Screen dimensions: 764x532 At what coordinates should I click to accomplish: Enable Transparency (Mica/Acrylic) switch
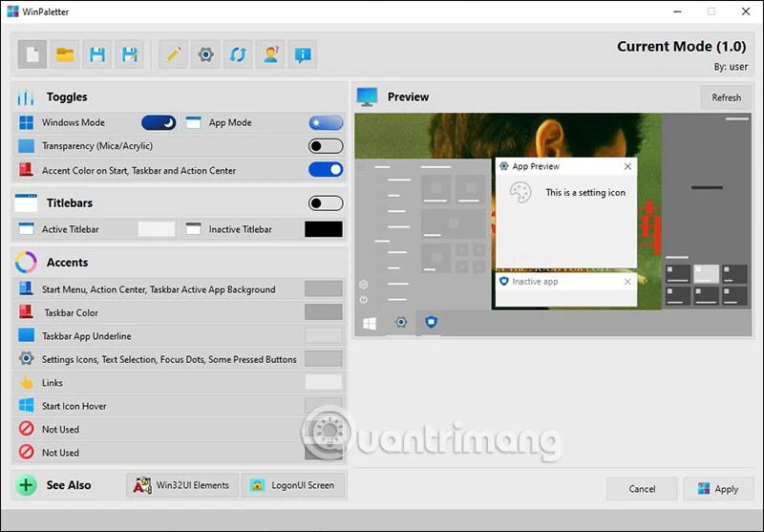coord(326,146)
